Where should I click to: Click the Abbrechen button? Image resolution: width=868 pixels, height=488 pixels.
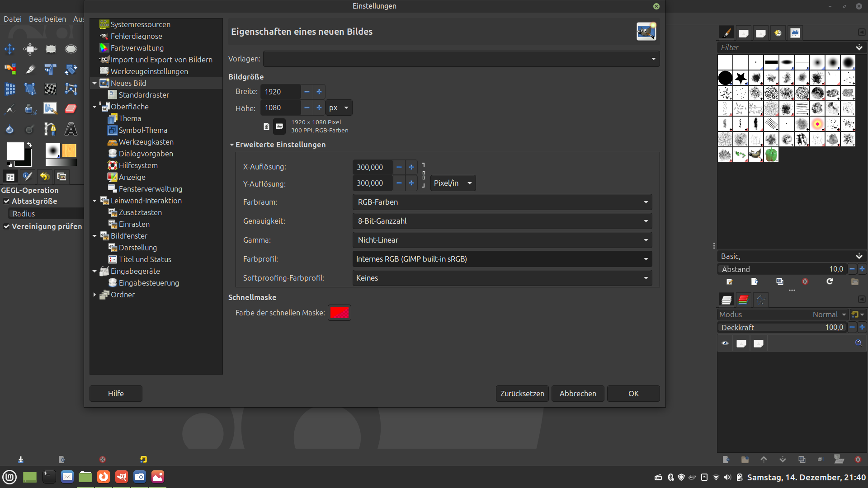pos(578,394)
